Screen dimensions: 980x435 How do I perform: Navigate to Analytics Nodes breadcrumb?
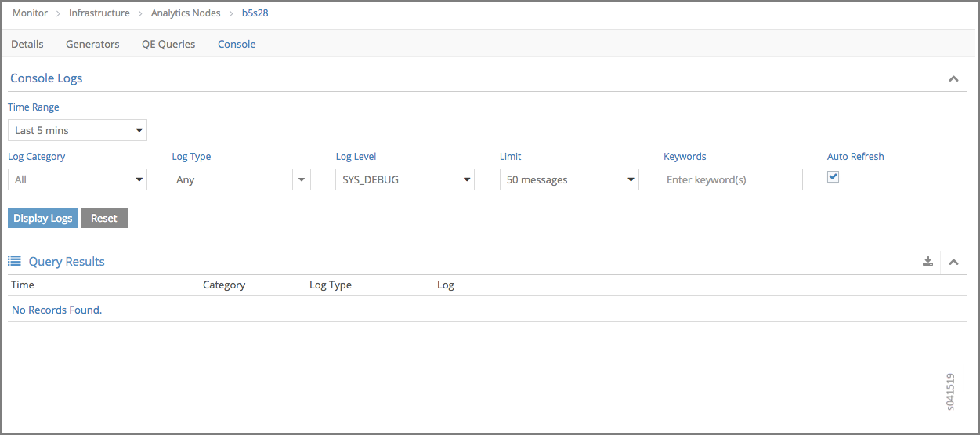tap(186, 13)
